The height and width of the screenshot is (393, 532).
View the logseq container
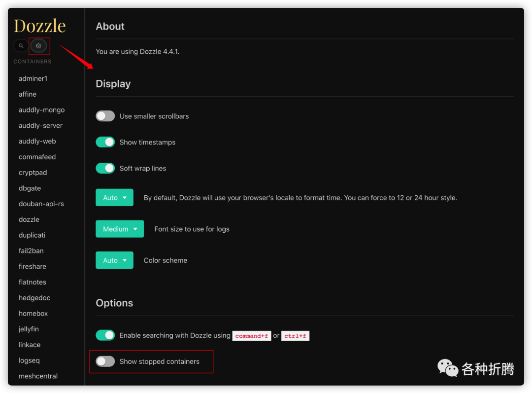click(x=29, y=360)
